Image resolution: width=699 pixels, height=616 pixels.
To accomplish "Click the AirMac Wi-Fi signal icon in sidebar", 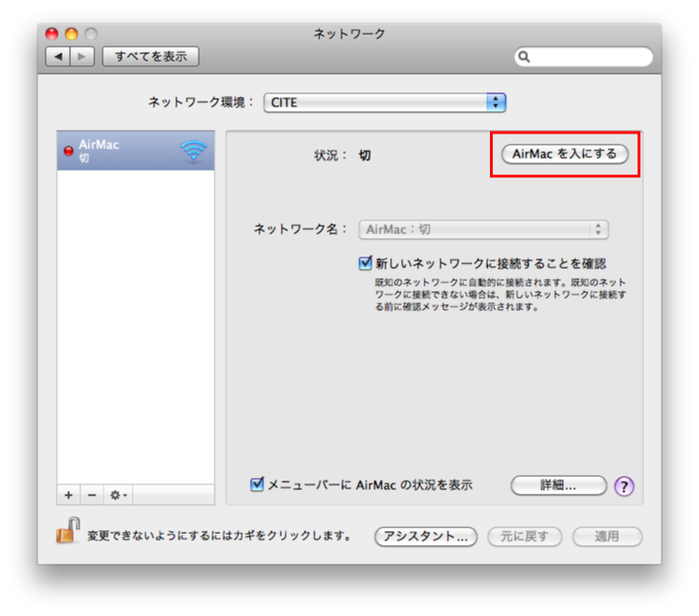I will coord(194,151).
